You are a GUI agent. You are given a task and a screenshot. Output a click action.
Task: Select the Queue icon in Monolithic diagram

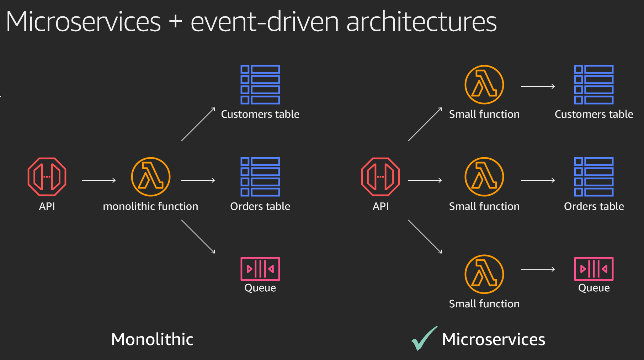pyautogui.click(x=260, y=269)
